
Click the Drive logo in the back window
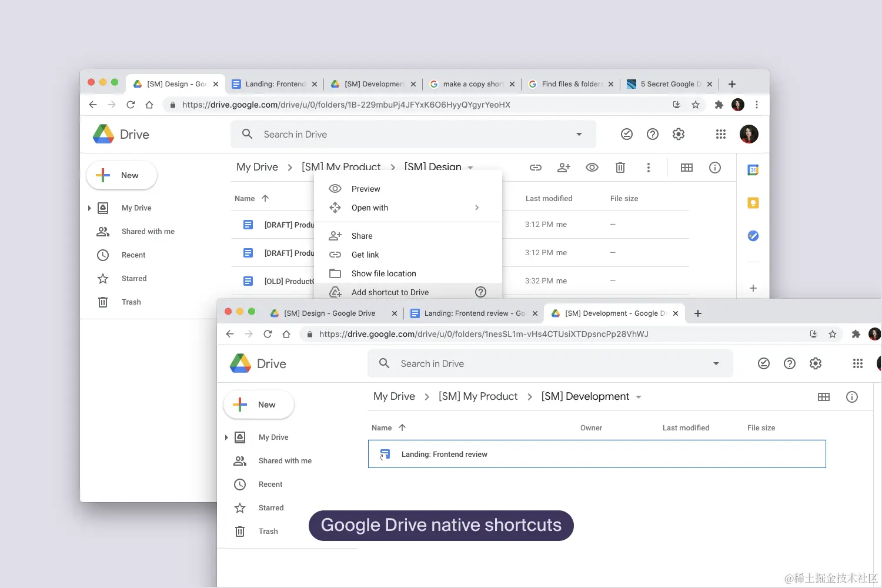pos(121,134)
